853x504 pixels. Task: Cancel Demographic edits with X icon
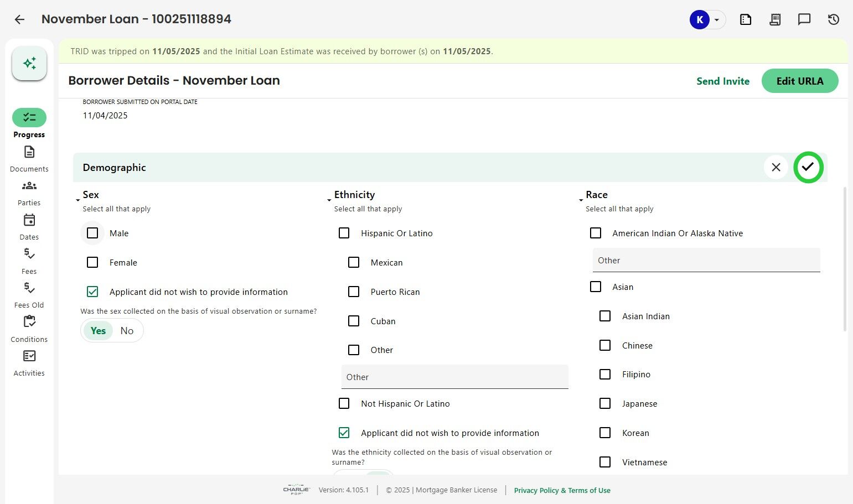click(x=776, y=167)
